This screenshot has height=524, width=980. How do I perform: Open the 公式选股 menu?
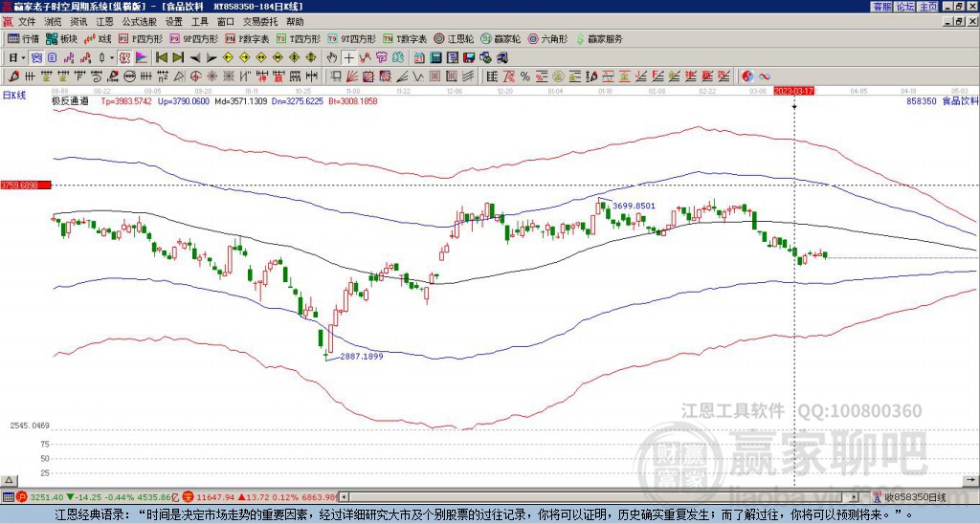point(140,22)
